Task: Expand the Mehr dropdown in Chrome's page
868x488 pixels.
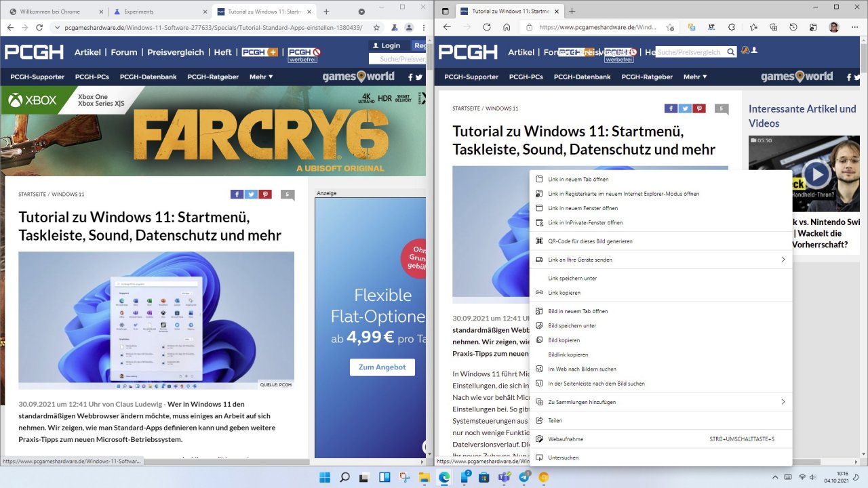Action: 261,77
